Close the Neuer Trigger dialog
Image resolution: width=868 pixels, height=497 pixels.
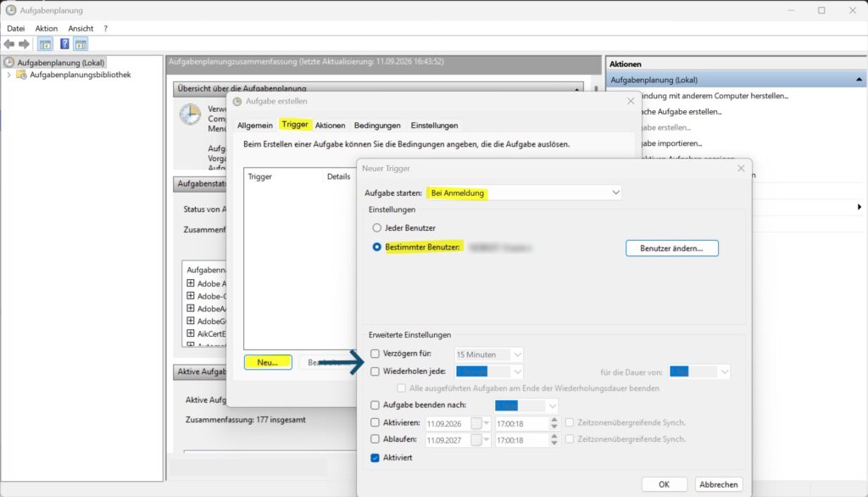click(741, 168)
